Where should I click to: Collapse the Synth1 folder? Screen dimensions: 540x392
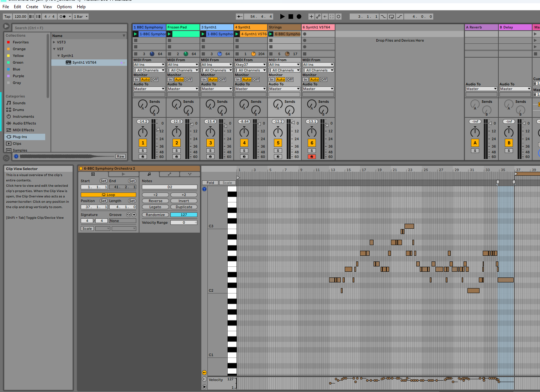(59, 55)
